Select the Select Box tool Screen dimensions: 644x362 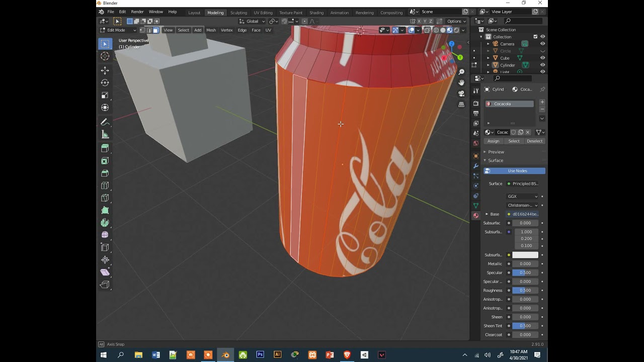point(105,44)
